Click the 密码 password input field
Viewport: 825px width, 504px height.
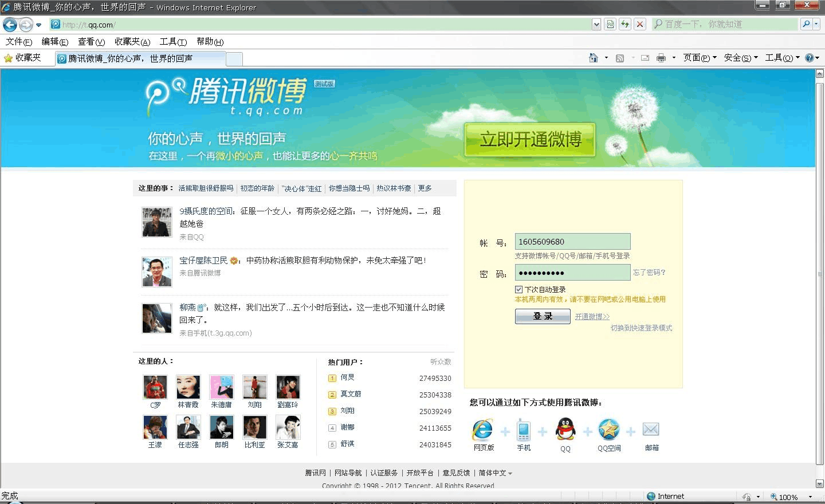point(573,273)
